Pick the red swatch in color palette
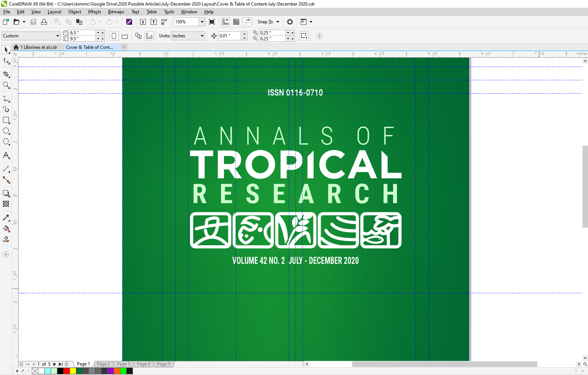 pos(67,371)
